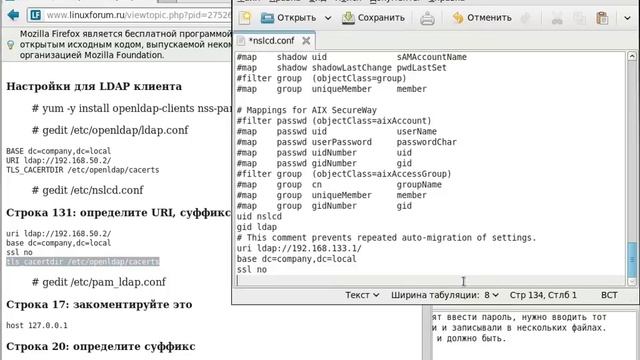
Task: Click '# yum -y install openldap-clients' line
Action: pyautogui.click(x=131, y=109)
